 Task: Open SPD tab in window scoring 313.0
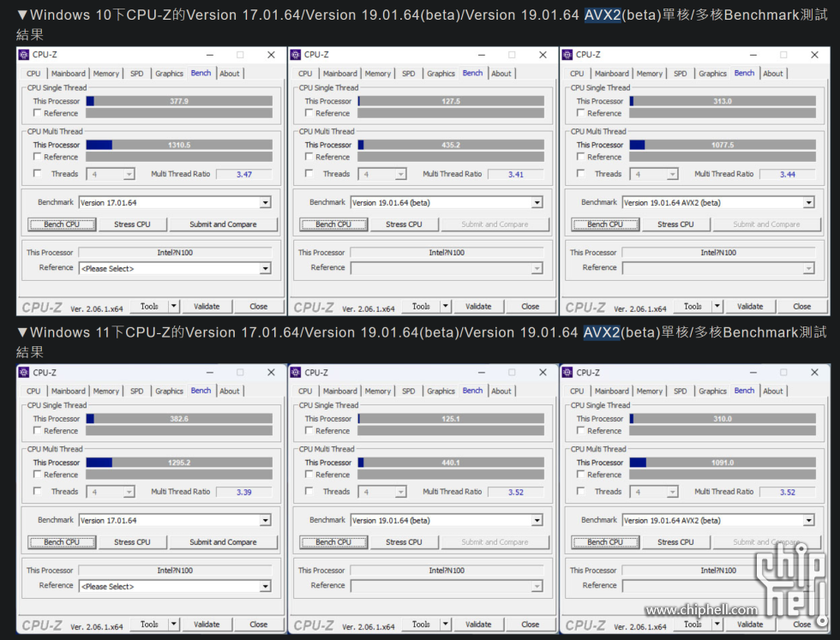pos(680,74)
